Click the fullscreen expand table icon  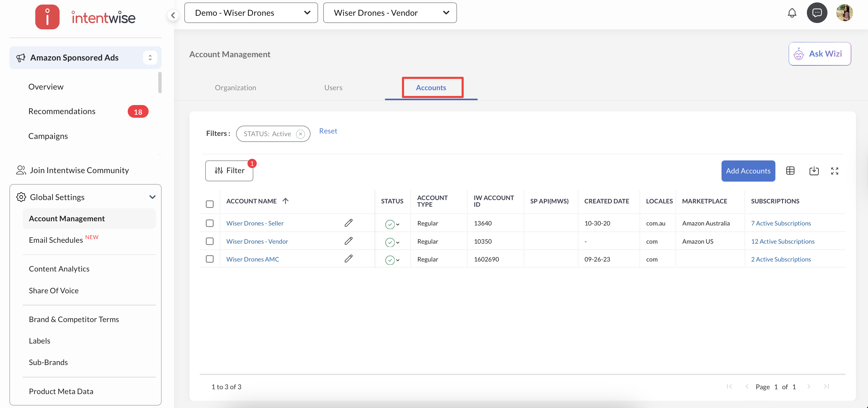tap(834, 171)
